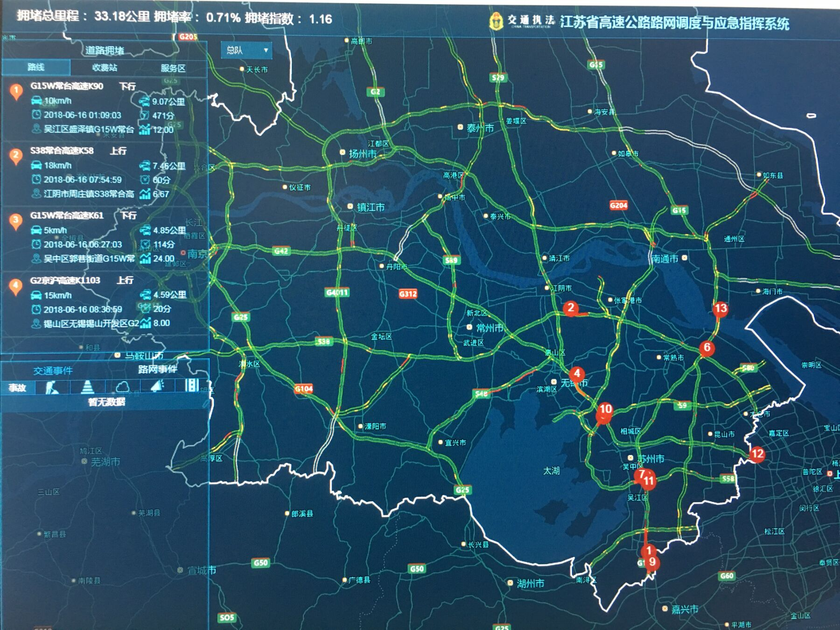Click the 事故 accident filter button

click(17, 387)
